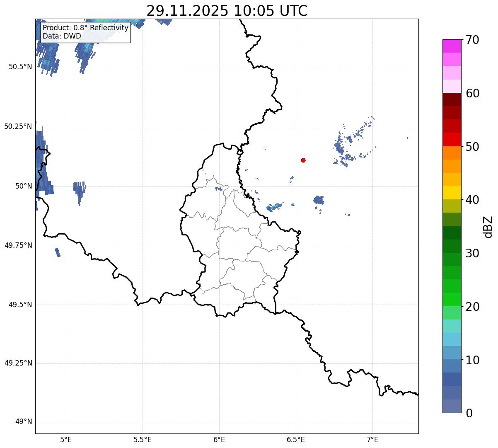The image size is (498, 448).
Task: Click the 49.25°N latitude label
Action: pyautogui.click(x=18, y=363)
